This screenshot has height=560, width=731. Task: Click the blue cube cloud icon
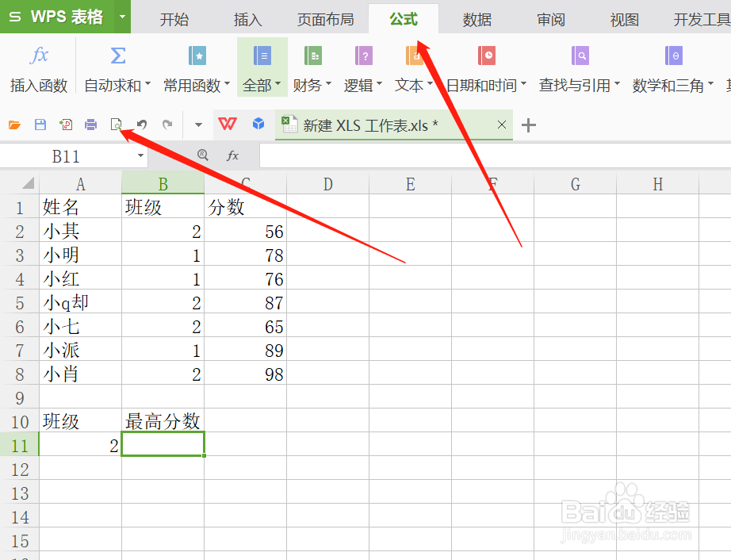(x=258, y=124)
